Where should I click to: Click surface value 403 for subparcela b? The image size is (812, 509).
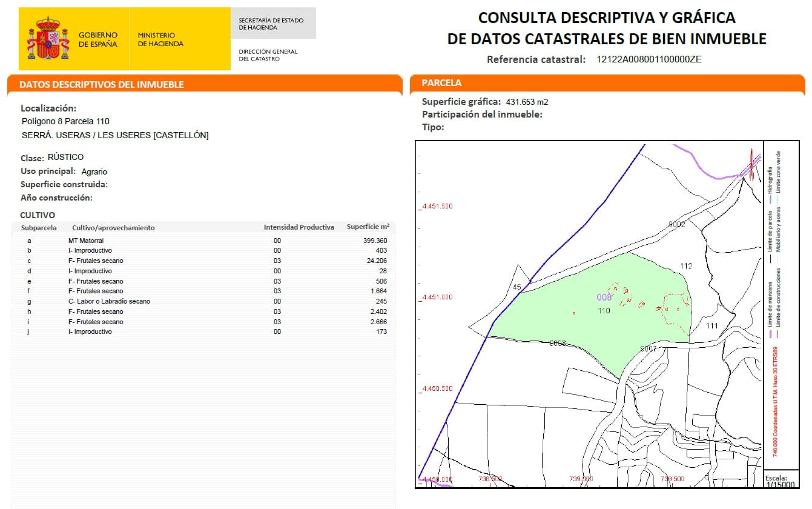[381, 251]
